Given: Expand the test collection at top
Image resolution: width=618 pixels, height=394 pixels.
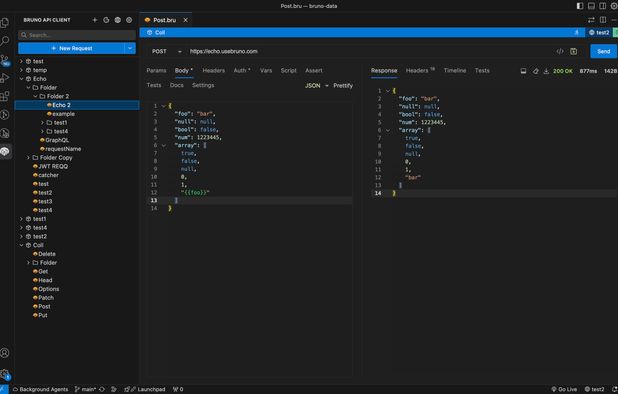Looking at the screenshot, I should 21,61.
